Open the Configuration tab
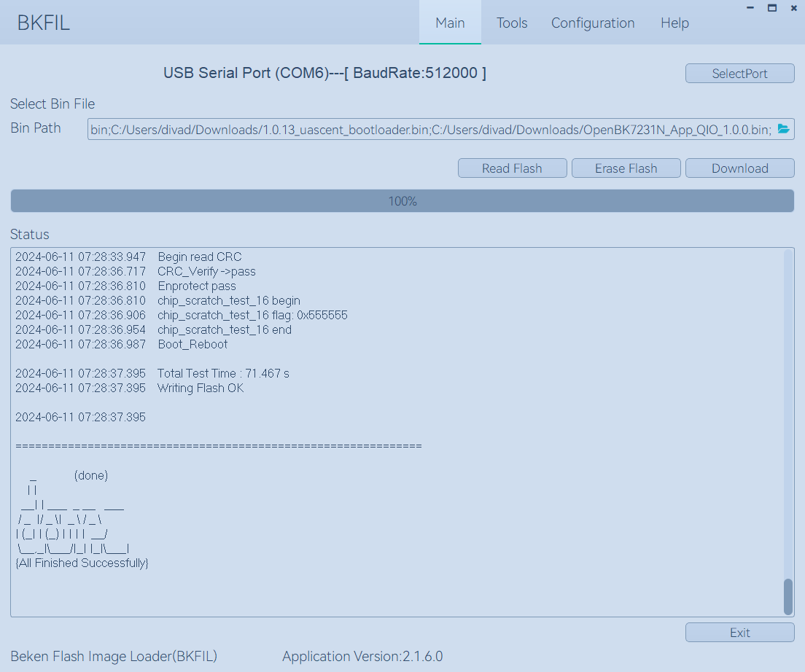Viewport: 805px width, 672px height. click(x=593, y=23)
